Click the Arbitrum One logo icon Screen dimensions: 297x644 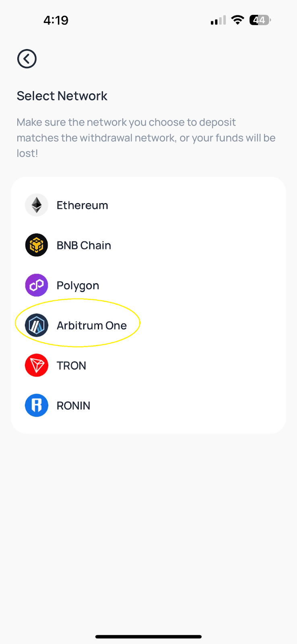click(x=37, y=325)
